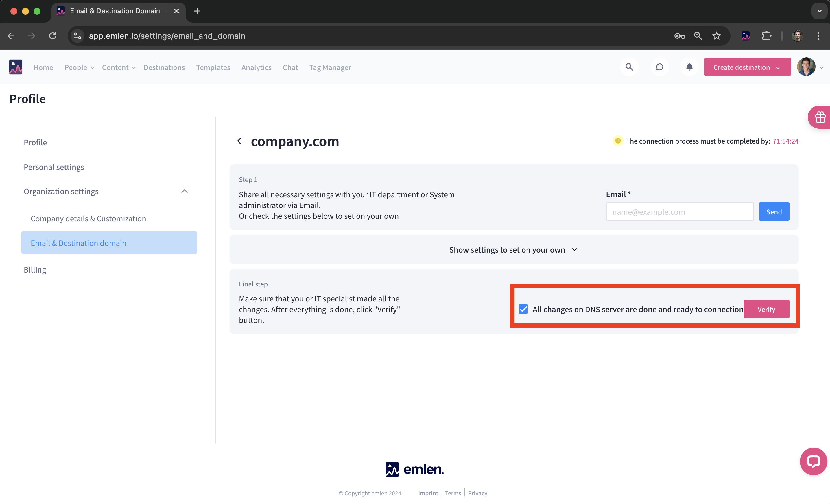Collapse Organization settings section
The image size is (830, 504).
[x=184, y=191]
